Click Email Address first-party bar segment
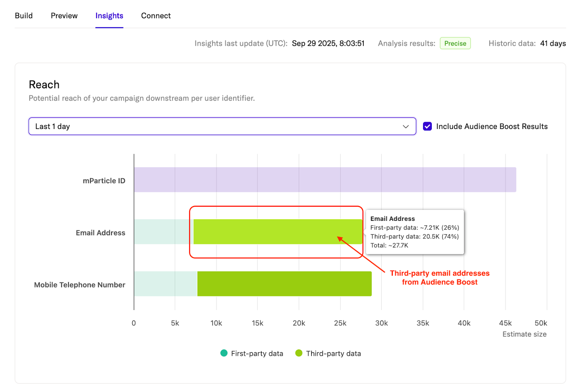Viewport: 583px width, 392px height. [x=163, y=232]
